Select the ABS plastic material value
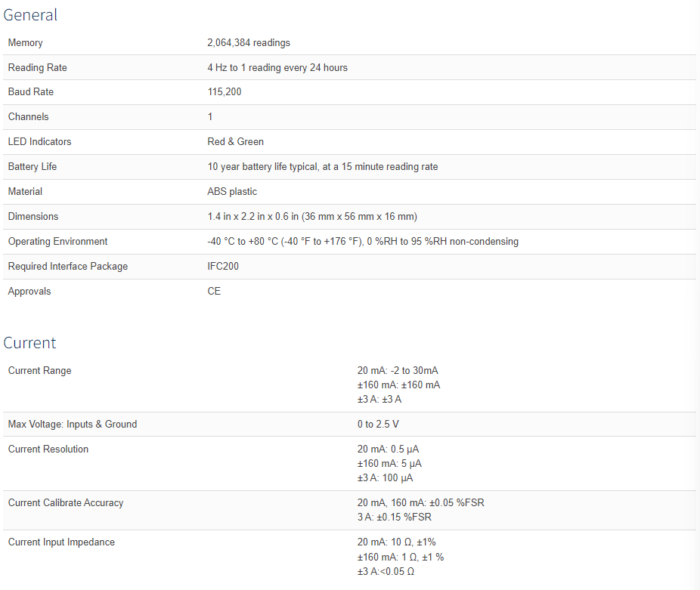700x590 pixels. click(232, 192)
